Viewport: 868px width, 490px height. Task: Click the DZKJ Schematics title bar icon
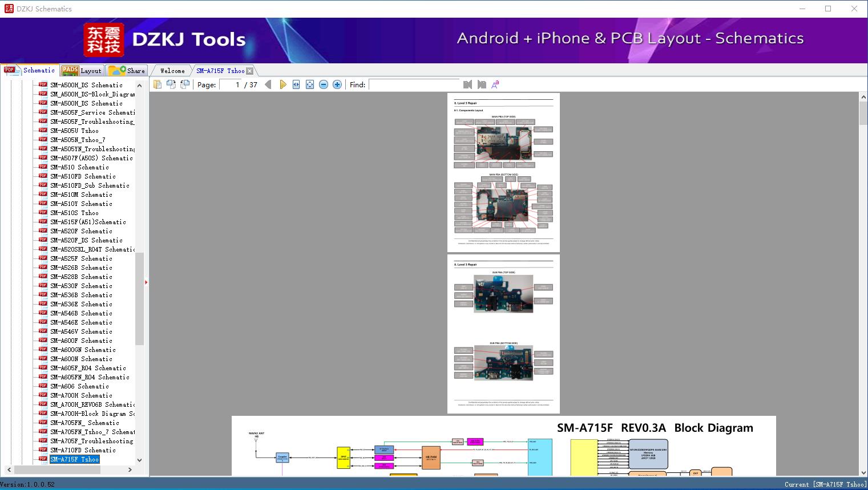9,9
